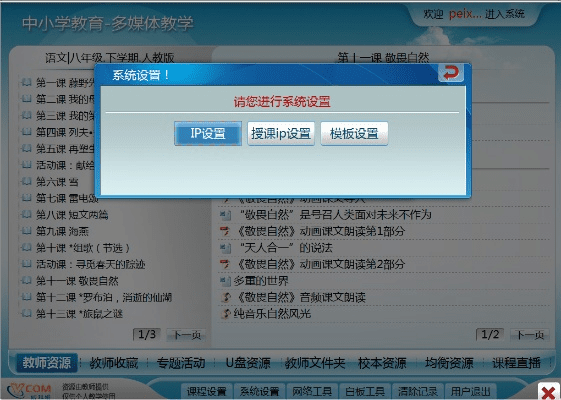The height and width of the screenshot is (400, 561).
Task: Open 《敬畏自然》动画课文朗读第1部分
Action: (321, 231)
